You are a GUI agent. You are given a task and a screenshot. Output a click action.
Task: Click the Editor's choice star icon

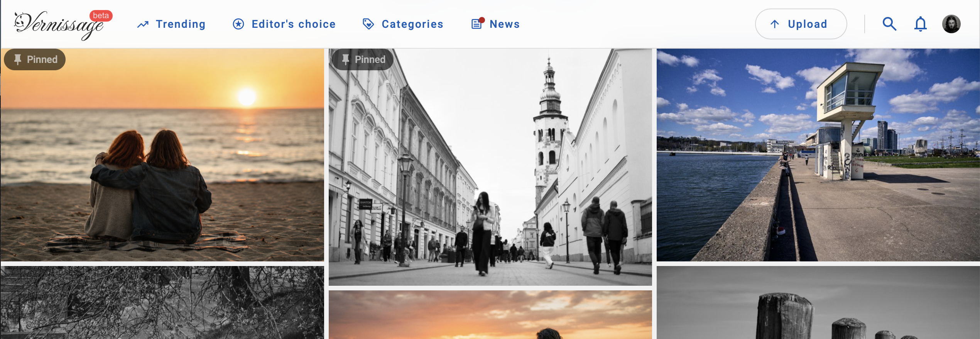click(238, 24)
